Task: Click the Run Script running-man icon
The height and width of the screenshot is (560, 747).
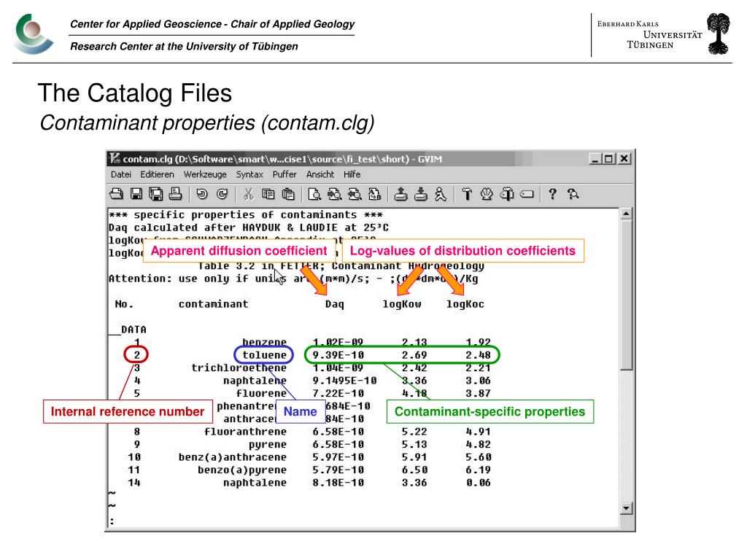Action: point(441,194)
